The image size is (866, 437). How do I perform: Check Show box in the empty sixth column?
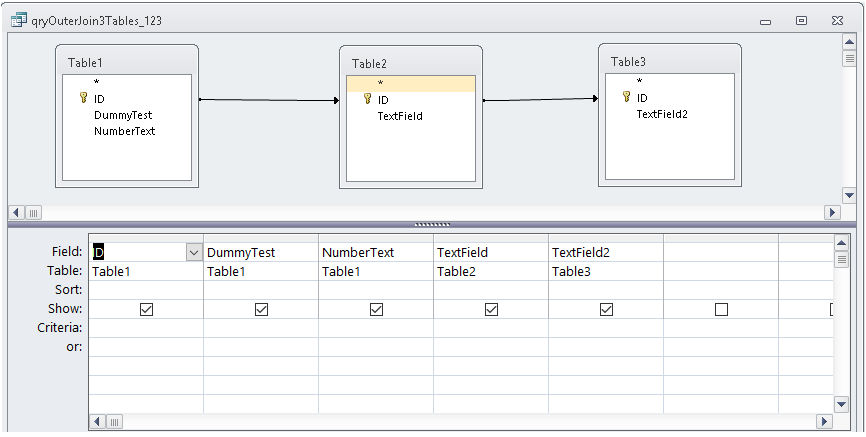[x=721, y=309]
